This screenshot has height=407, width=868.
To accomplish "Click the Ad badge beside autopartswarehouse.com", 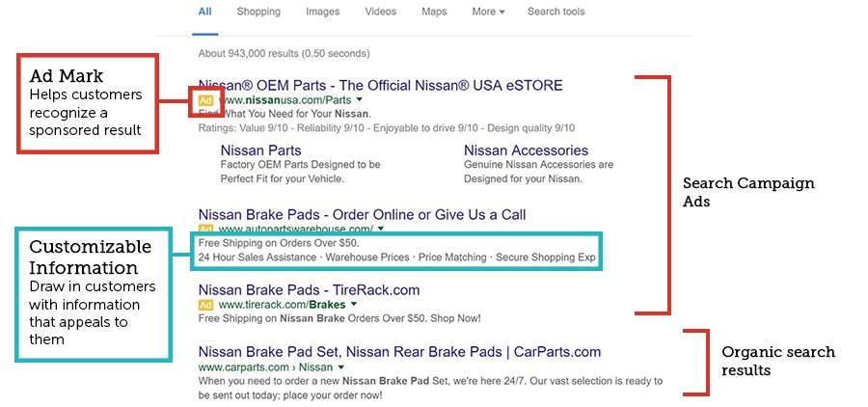I will point(205,230).
